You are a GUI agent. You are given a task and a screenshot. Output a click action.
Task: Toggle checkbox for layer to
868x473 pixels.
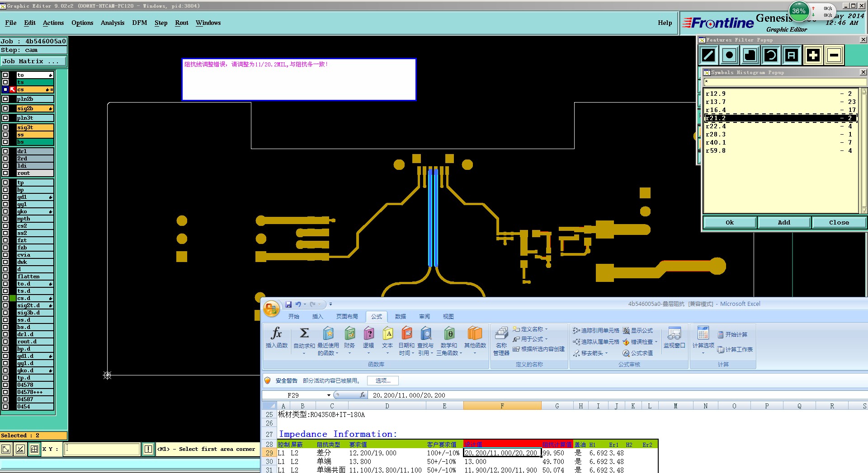coord(5,75)
